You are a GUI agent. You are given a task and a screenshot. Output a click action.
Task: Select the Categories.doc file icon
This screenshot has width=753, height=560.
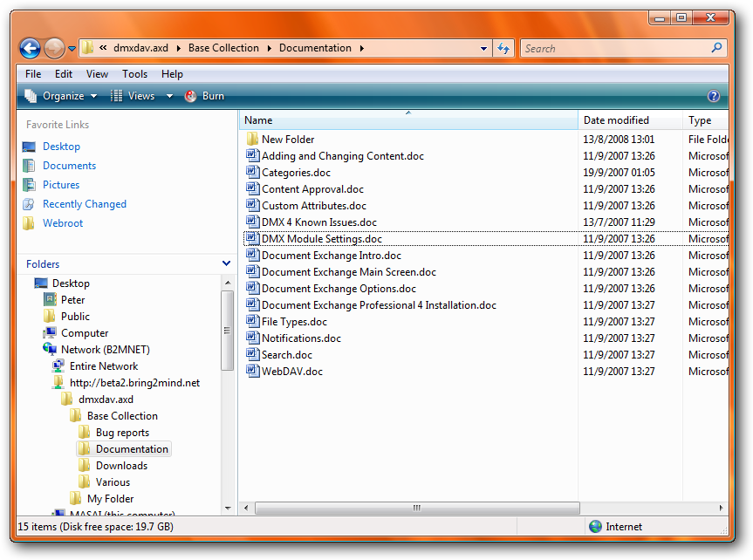tap(253, 172)
